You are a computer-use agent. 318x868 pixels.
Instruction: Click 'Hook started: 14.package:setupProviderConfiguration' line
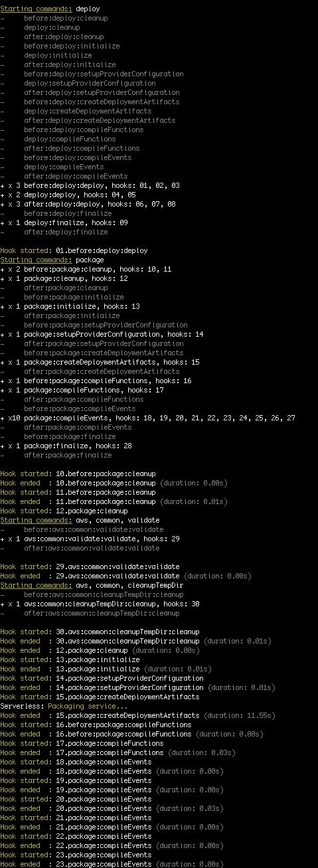click(102, 678)
